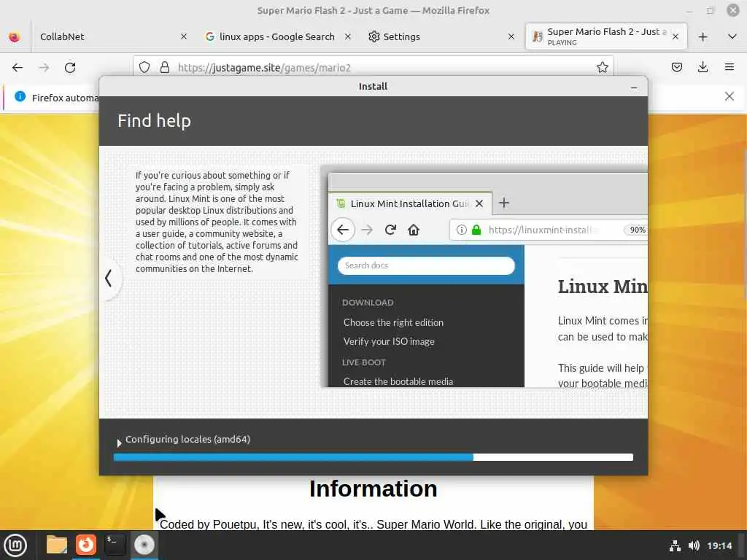Click the Firefox pinned tab icon

[15, 36]
